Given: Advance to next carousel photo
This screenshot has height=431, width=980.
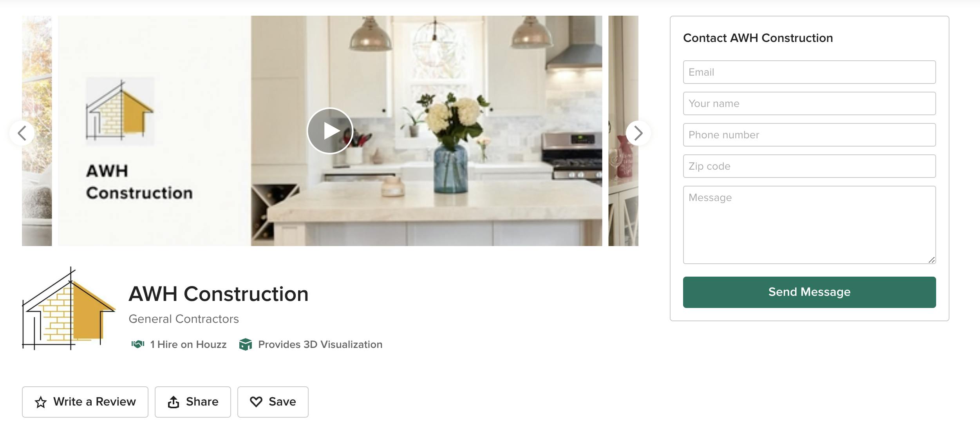Looking at the screenshot, I should tap(638, 133).
